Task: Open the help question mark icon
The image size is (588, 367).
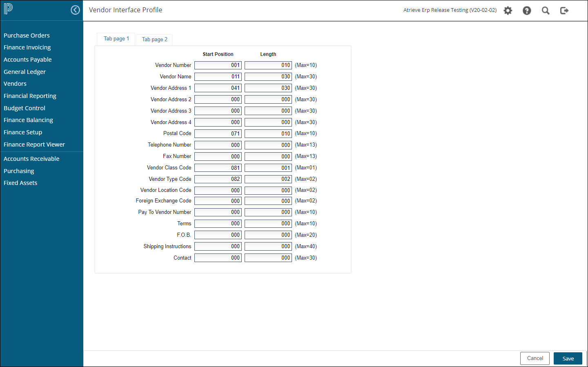Action: pos(527,11)
